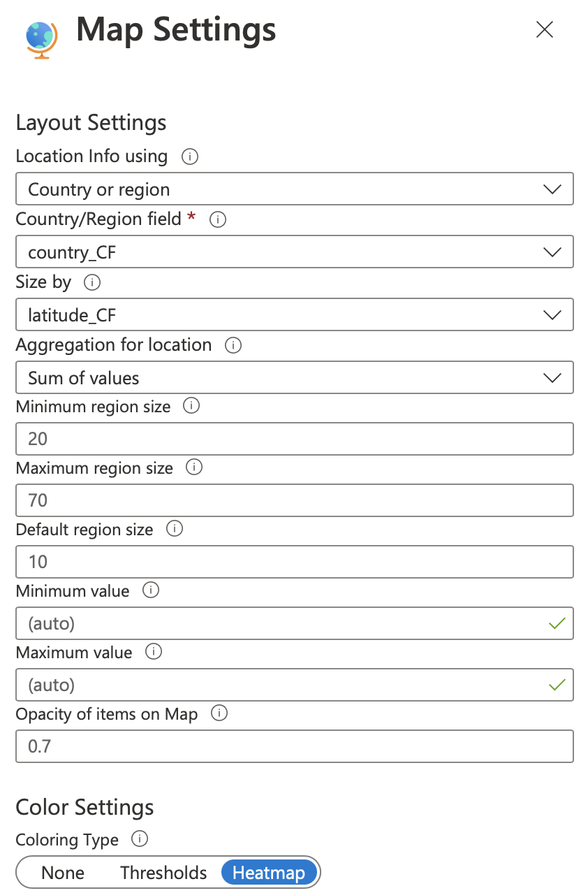588x893 pixels.
Task: Click the Minimum value auto field
Action: pyautogui.click(x=295, y=623)
